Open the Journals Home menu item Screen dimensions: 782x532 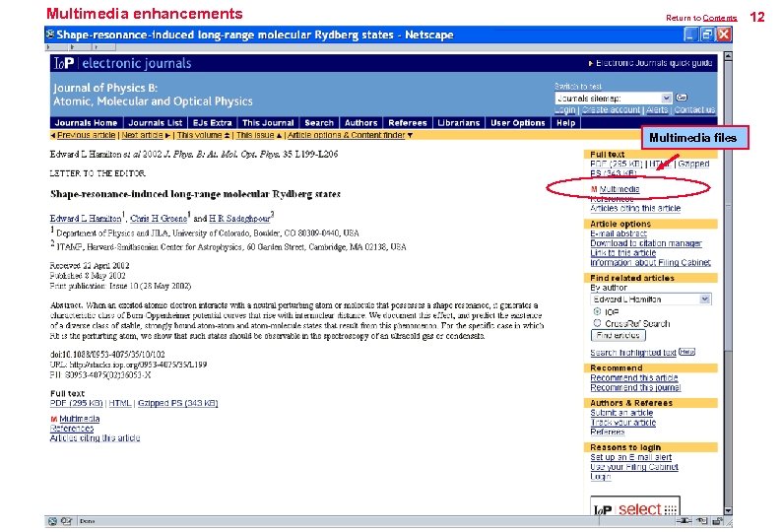[x=87, y=123]
